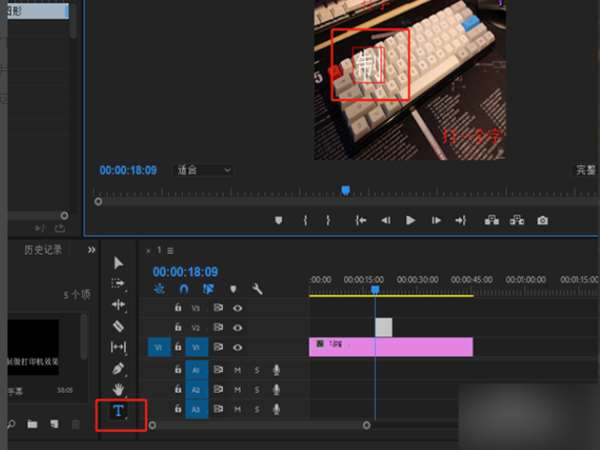The width and height of the screenshot is (600, 450).
Task: Expand hidden panels double chevron
Action: click(91, 250)
